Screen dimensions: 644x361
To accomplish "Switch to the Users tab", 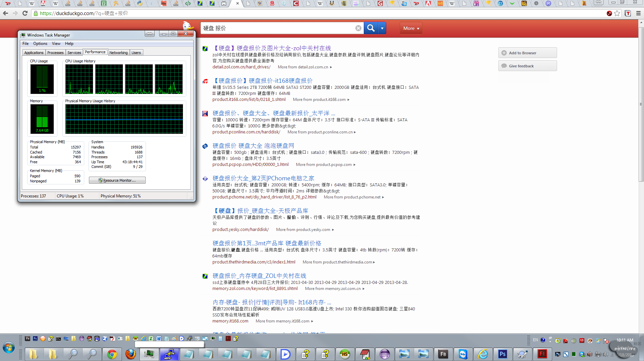I will pyautogui.click(x=136, y=53).
